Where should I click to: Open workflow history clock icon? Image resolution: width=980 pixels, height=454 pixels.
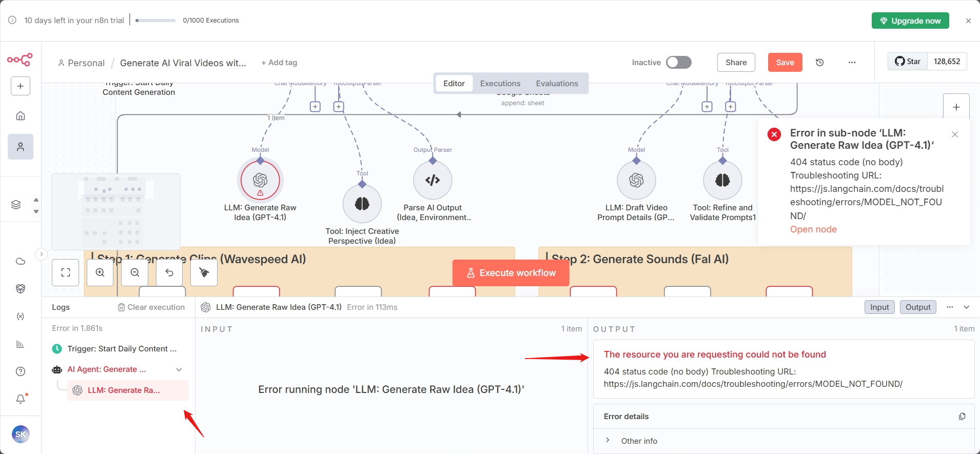click(x=820, y=63)
